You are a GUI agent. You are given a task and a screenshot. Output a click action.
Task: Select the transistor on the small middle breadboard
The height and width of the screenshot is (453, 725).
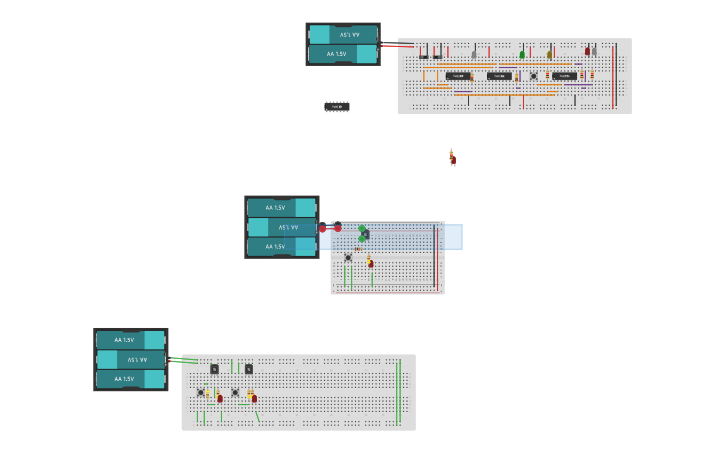(x=366, y=234)
